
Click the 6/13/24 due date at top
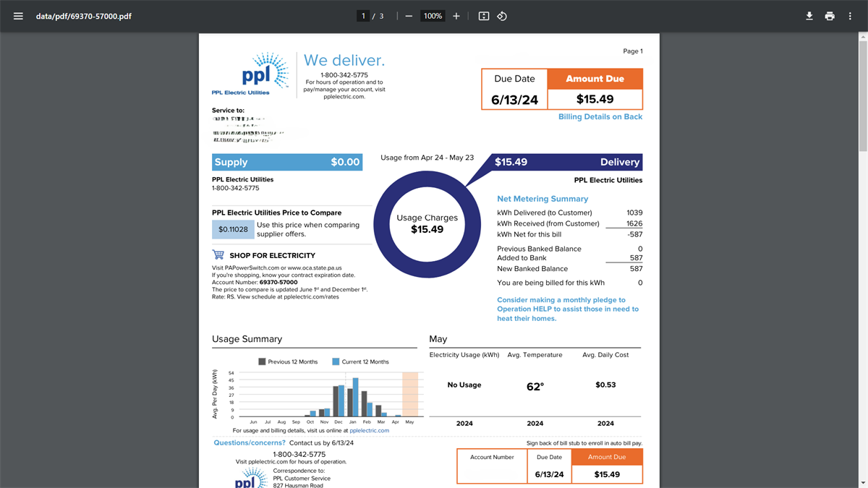515,100
